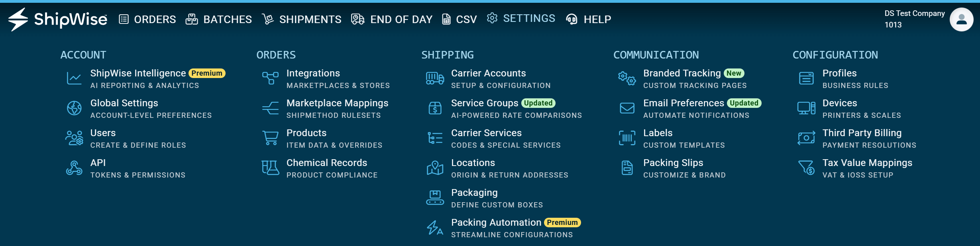Go to END OF DAY menu
Screen dimensions: 980x246
[392, 19]
